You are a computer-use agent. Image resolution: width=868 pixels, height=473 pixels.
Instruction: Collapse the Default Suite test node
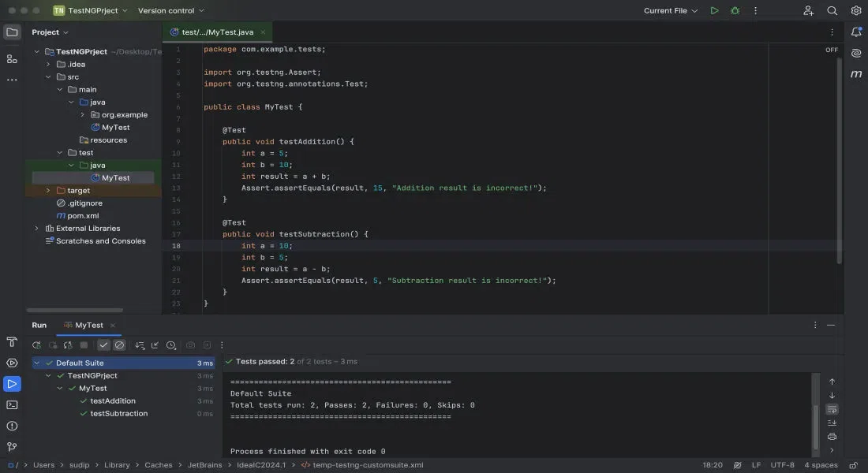pyautogui.click(x=36, y=363)
